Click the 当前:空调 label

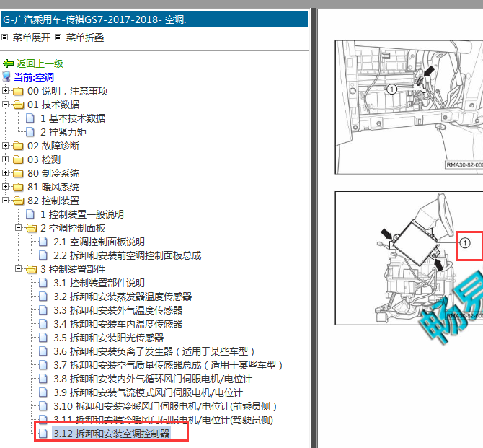pos(34,77)
